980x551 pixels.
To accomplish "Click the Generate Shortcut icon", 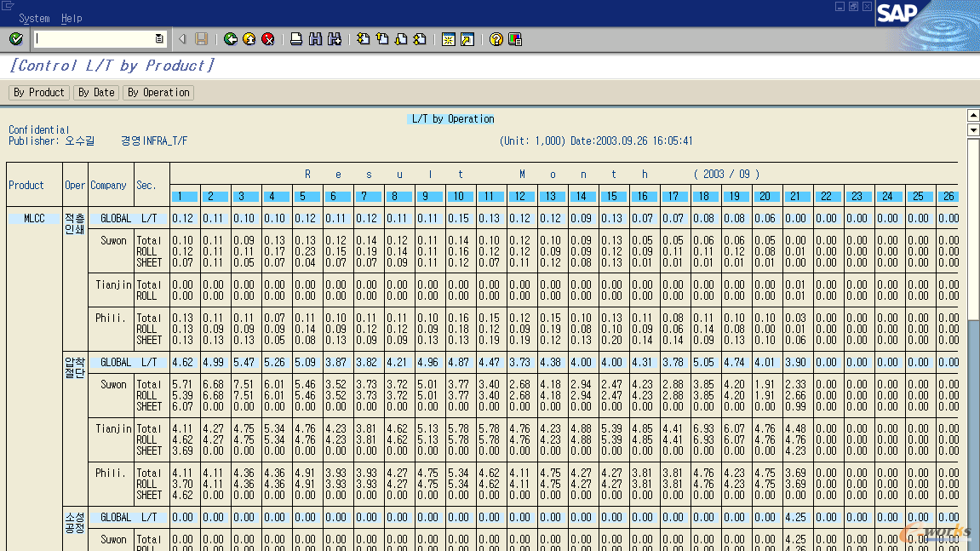I will pyautogui.click(x=467, y=39).
